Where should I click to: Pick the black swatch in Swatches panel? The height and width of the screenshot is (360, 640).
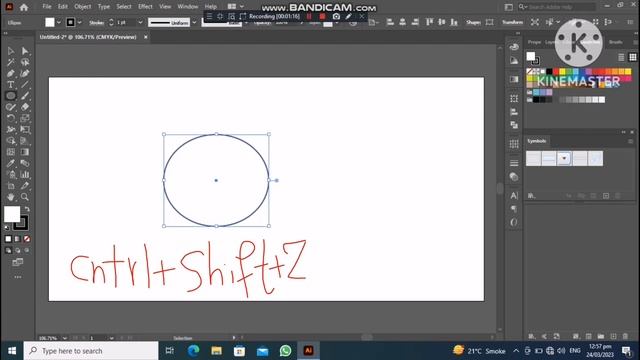click(x=549, y=71)
